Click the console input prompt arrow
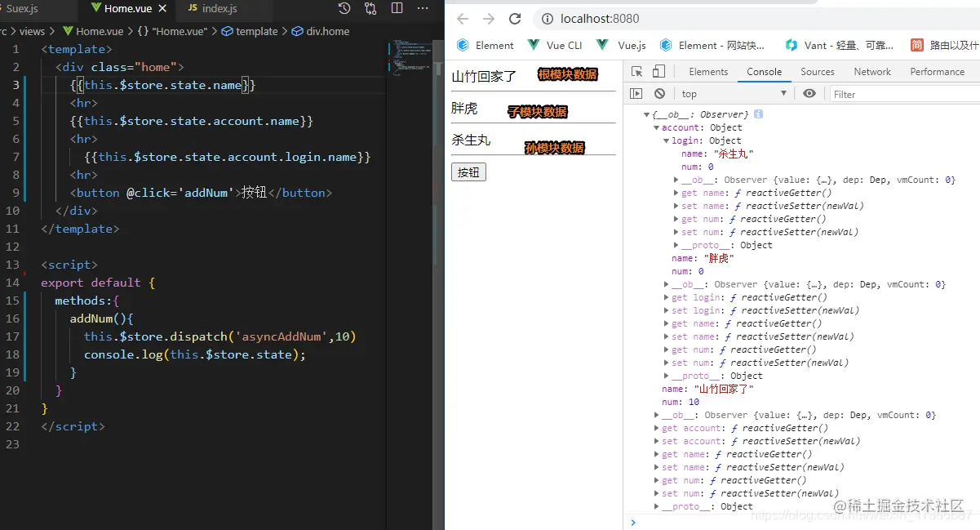Viewport: 980px width, 530px height. click(633, 522)
